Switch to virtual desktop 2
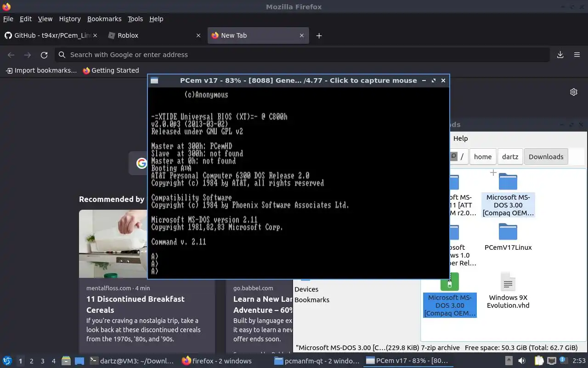 tap(32, 361)
